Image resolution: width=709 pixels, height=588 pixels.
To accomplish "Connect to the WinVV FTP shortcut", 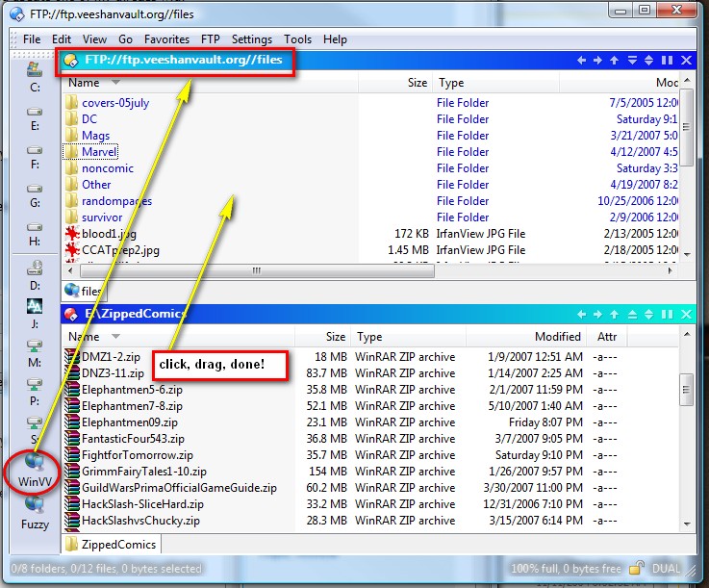I will (35, 471).
